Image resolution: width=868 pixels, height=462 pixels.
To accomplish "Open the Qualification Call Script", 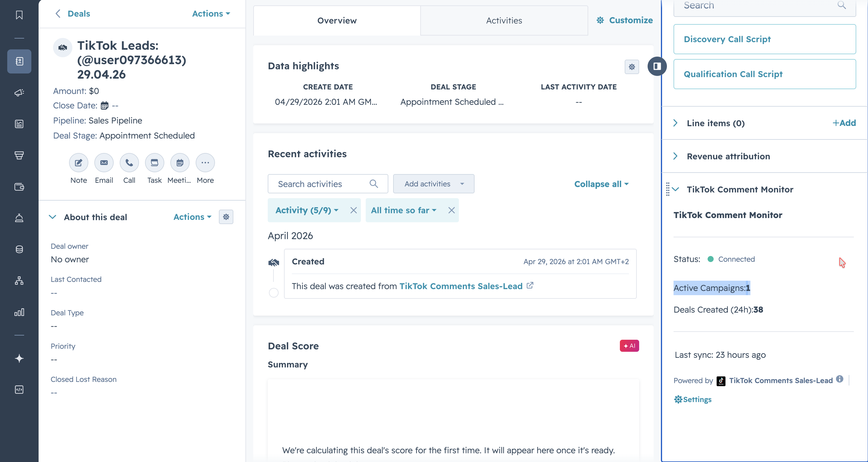I will click(765, 74).
